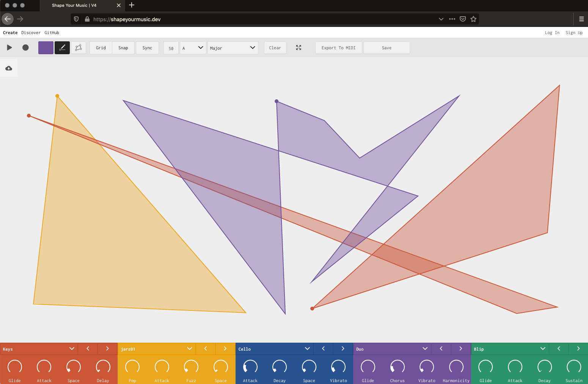588x384 pixels.
Task: Click the purple shape's starting vertex
Action: pyautogui.click(x=277, y=101)
